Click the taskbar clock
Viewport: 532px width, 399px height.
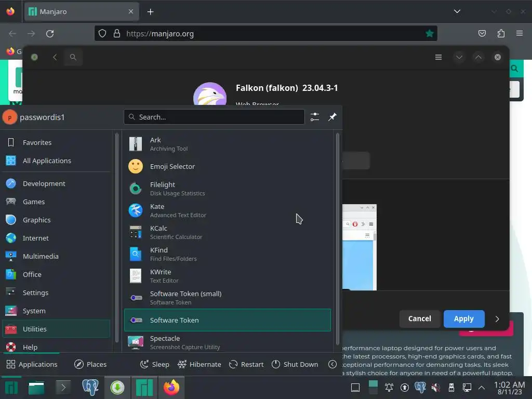(509, 388)
